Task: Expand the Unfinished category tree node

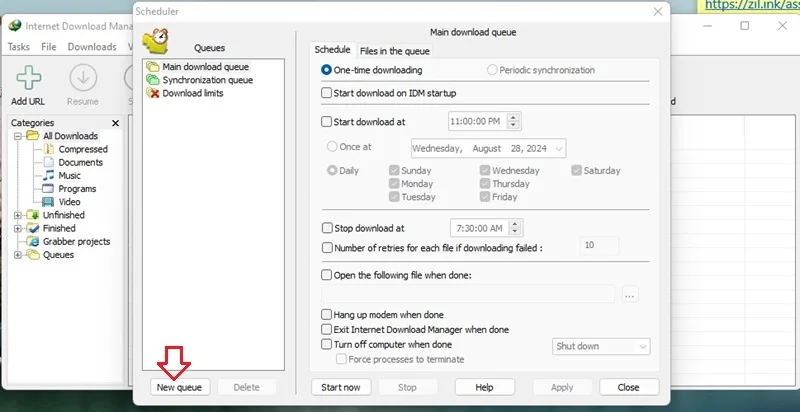Action: pos(18,215)
